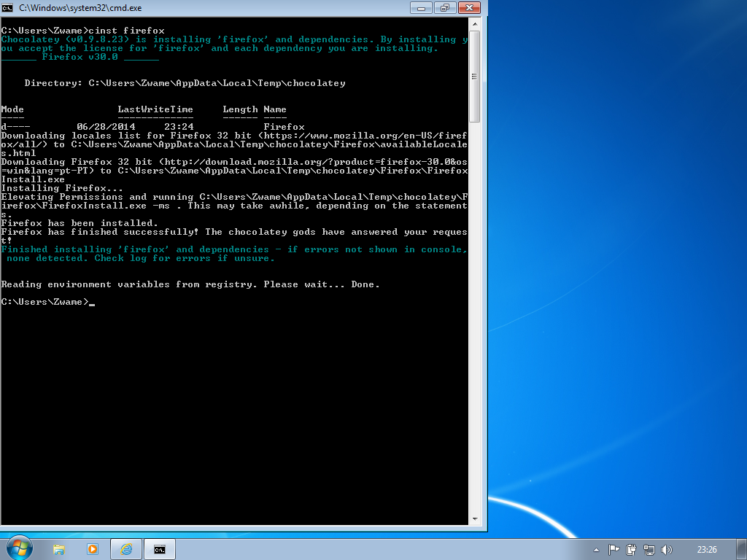Click the console scrollbar up arrow

point(474,23)
